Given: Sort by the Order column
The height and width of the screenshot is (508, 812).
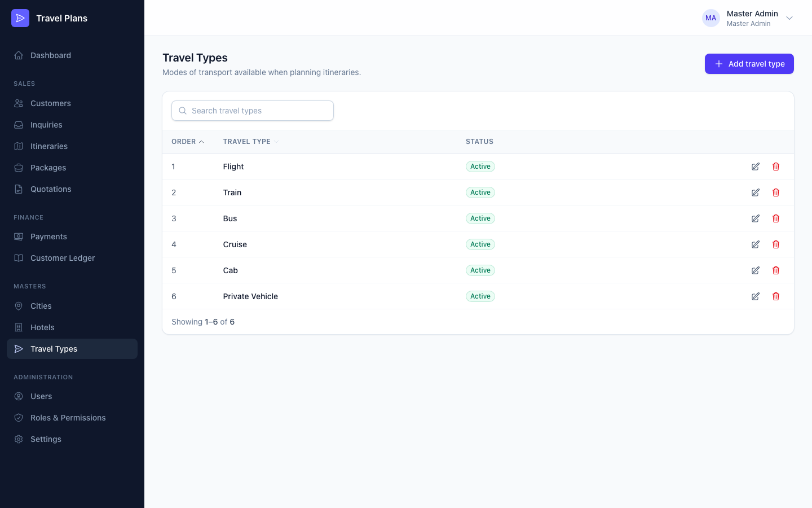Looking at the screenshot, I should [x=188, y=142].
